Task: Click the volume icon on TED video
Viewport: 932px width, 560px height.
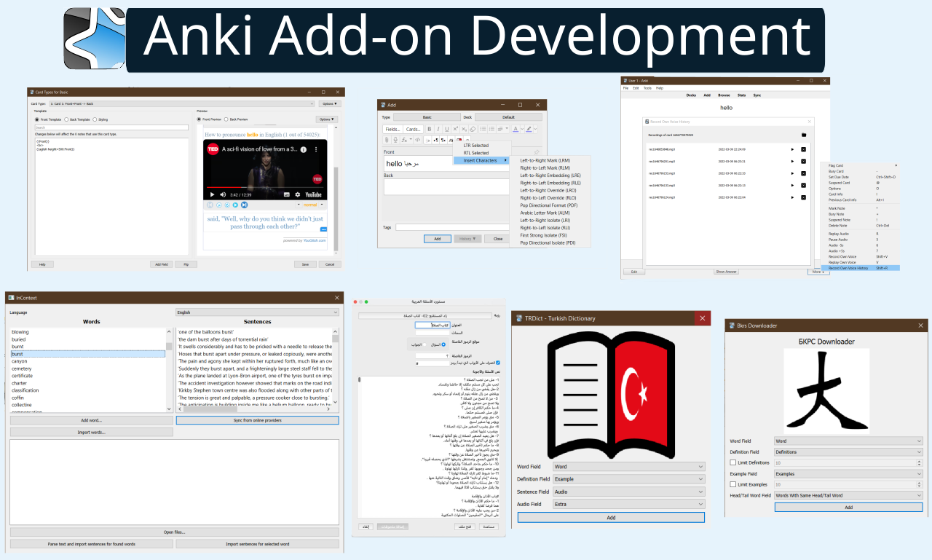Action: [x=224, y=195]
